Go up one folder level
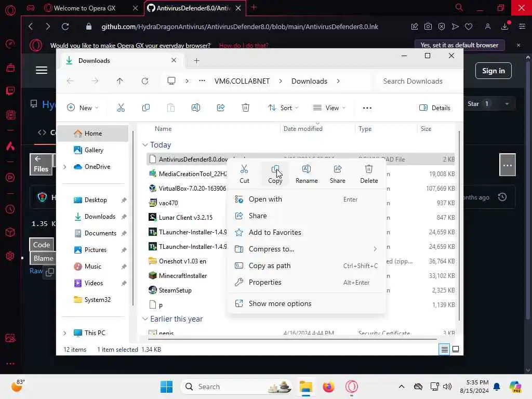Screen dimensions: 532x399 click(x=120, y=81)
